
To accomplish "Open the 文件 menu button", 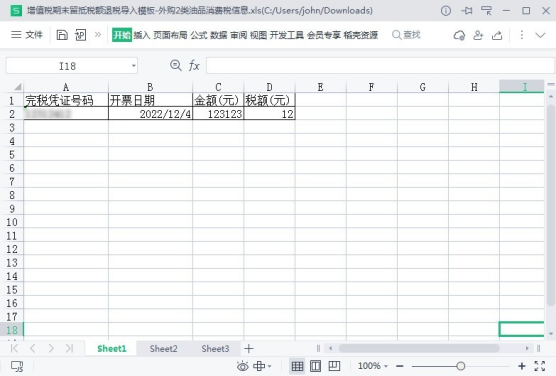I will coord(27,34).
